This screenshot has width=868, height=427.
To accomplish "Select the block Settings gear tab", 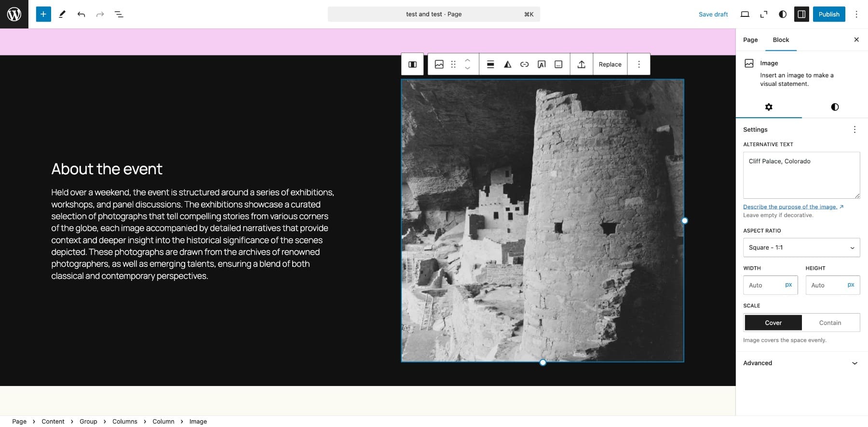I will (x=769, y=107).
